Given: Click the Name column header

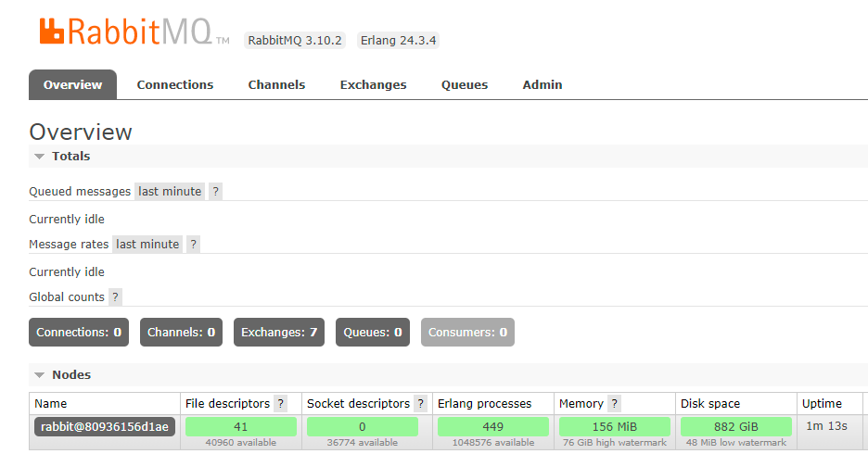Looking at the screenshot, I should tap(50, 404).
